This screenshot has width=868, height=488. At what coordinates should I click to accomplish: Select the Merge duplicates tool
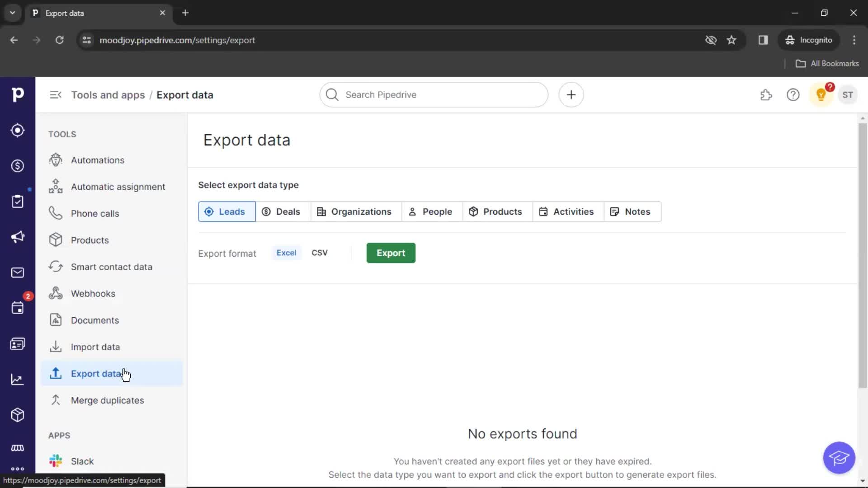[107, 400]
